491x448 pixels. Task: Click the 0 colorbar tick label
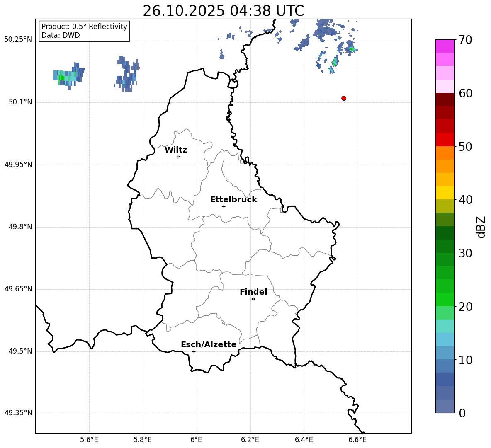(x=462, y=413)
